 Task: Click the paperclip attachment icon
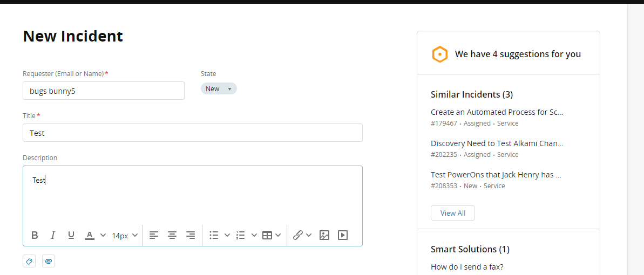click(49, 261)
